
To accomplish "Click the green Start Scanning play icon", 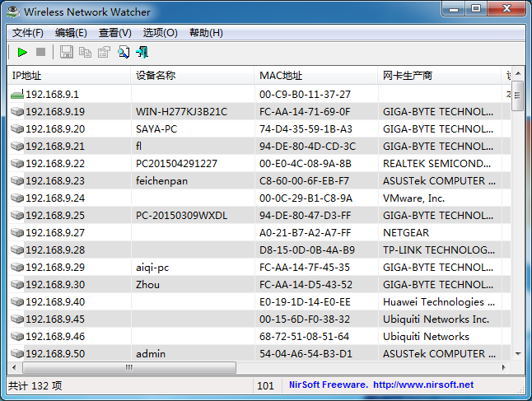I will pyautogui.click(x=22, y=53).
